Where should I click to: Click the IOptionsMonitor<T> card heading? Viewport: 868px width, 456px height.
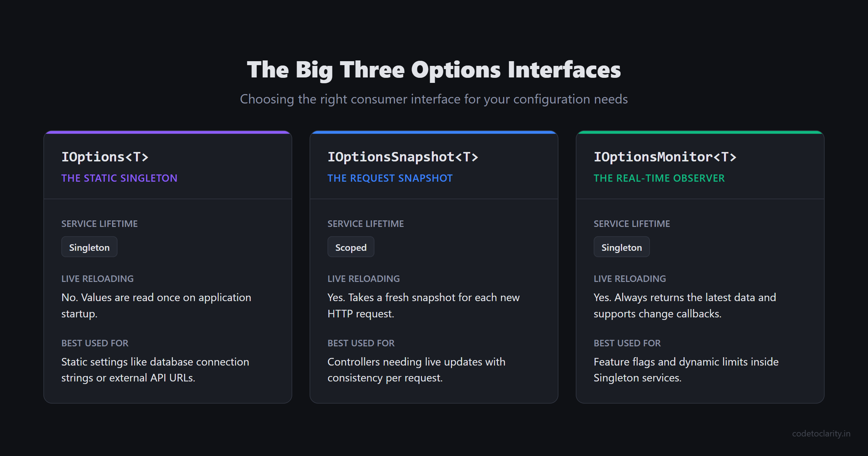(665, 157)
